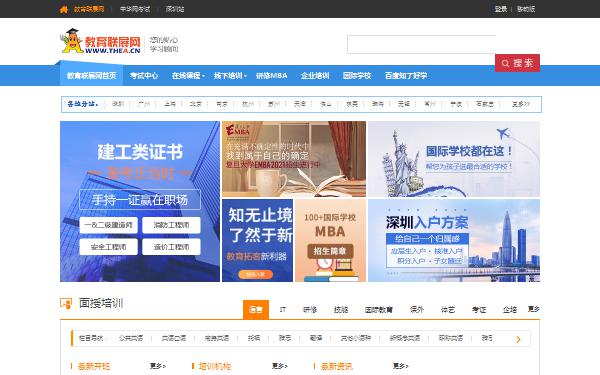Click the 一&二级建造师 button on banner

pyautogui.click(x=109, y=225)
